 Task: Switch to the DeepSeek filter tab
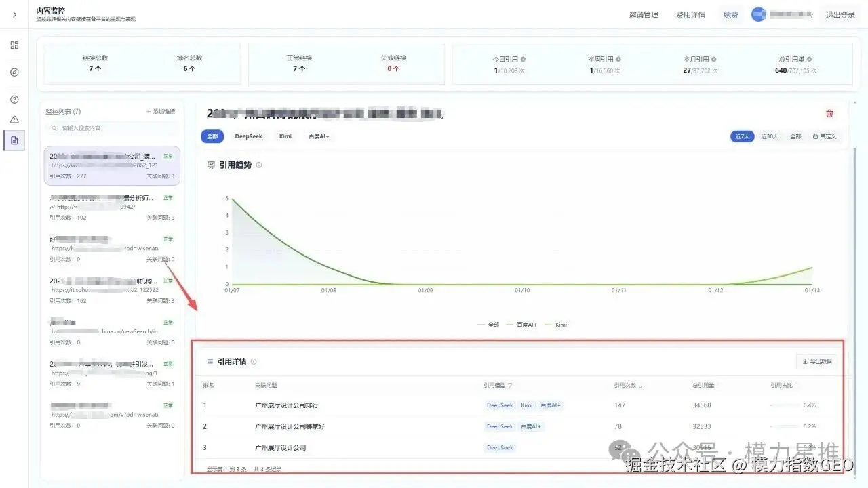(x=248, y=136)
